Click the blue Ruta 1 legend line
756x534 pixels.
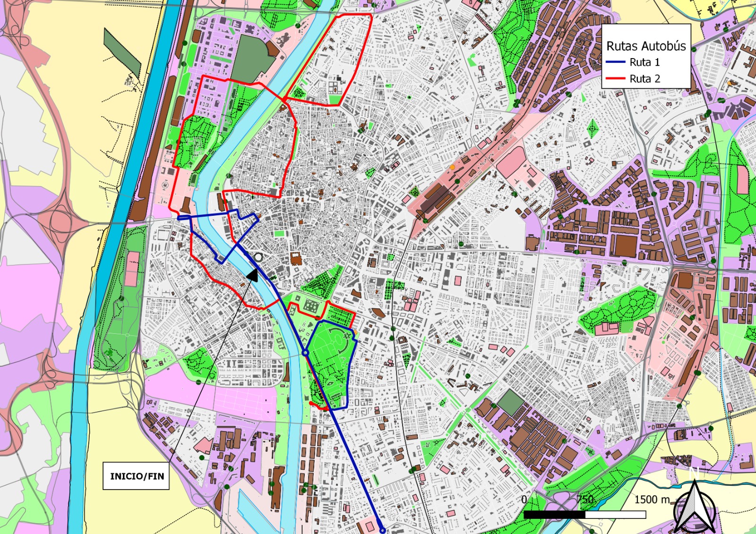[x=615, y=62]
